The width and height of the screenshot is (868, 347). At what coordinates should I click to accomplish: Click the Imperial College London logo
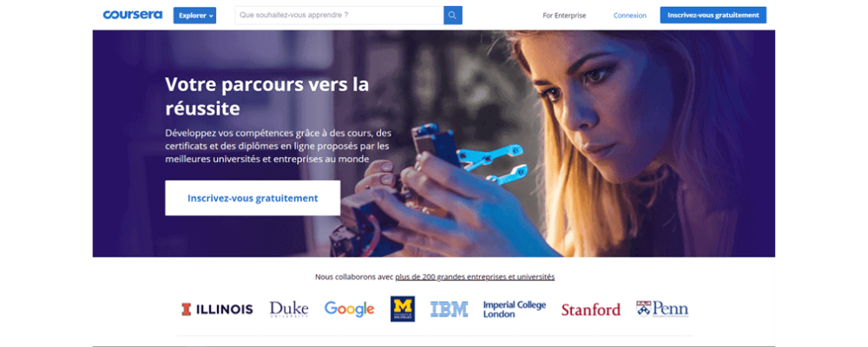[x=514, y=310]
